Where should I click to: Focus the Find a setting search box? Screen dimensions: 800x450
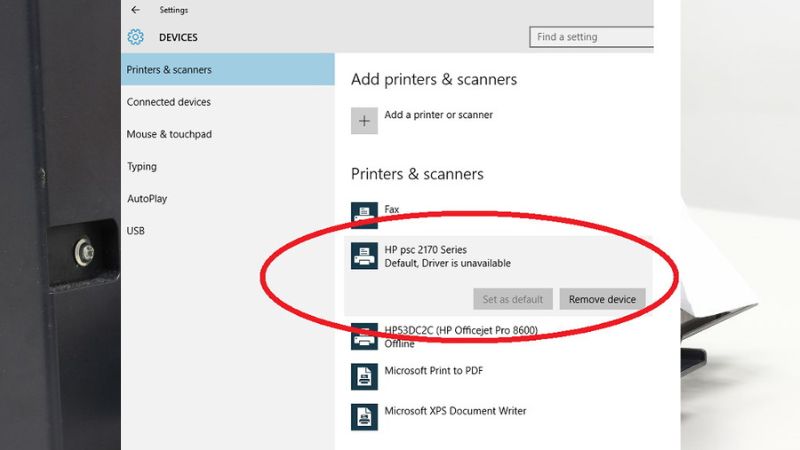591,37
